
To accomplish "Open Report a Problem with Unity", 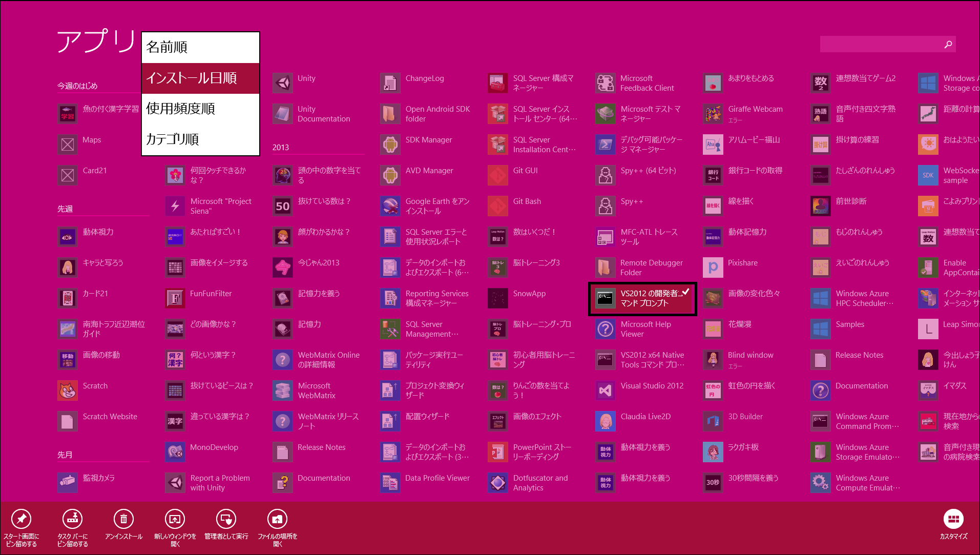I will pyautogui.click(x=175, y=483).
